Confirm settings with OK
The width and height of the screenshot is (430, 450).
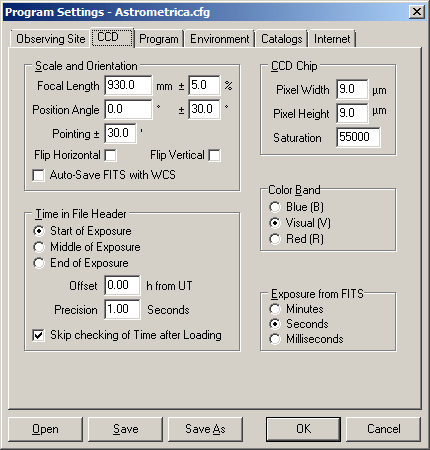[303, 429]
